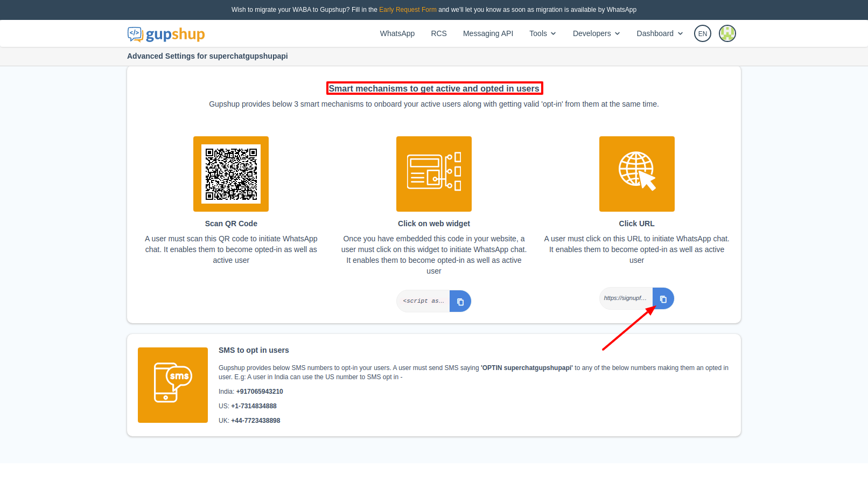
Task: Switch language using the EN button
Action: coord(703,33)
